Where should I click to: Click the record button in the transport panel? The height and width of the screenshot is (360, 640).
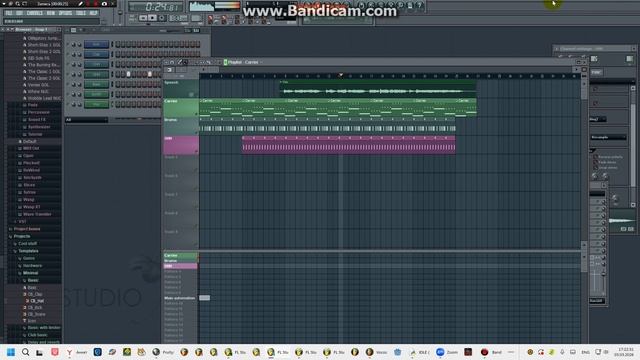pos(162,18)
